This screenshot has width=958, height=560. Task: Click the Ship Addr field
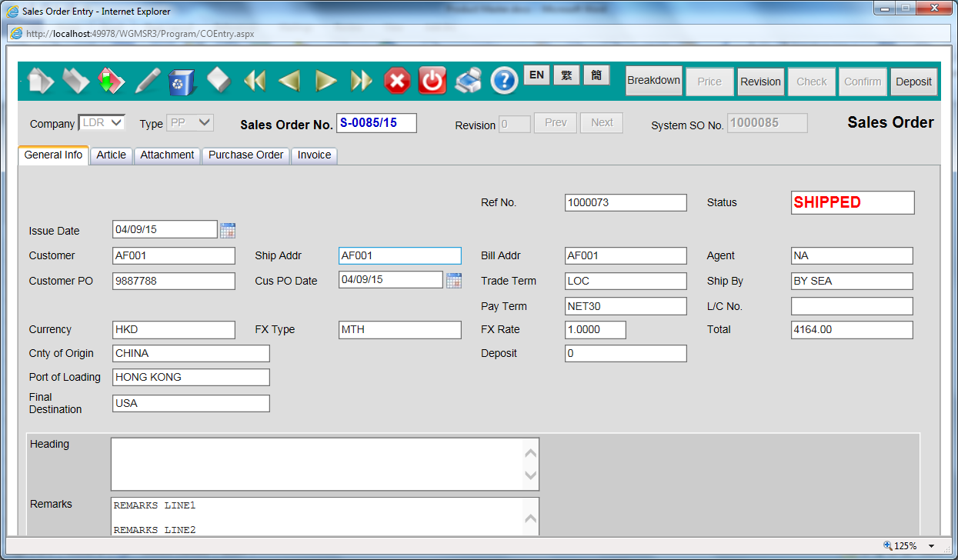tap(400, 255)
